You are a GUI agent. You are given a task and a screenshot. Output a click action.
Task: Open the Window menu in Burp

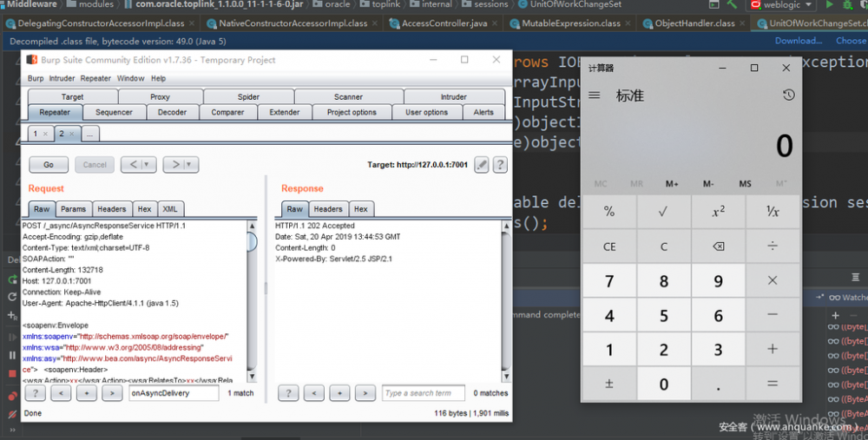coord(131,79)
